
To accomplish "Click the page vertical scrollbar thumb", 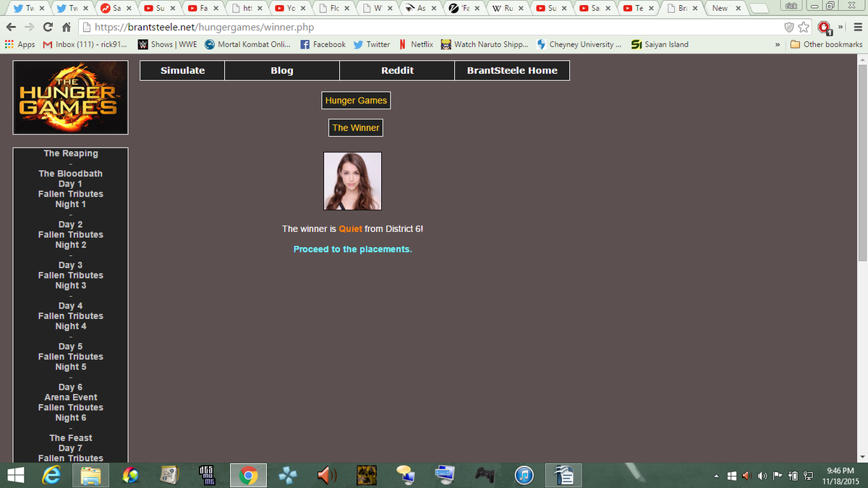I will coord(861,163).
